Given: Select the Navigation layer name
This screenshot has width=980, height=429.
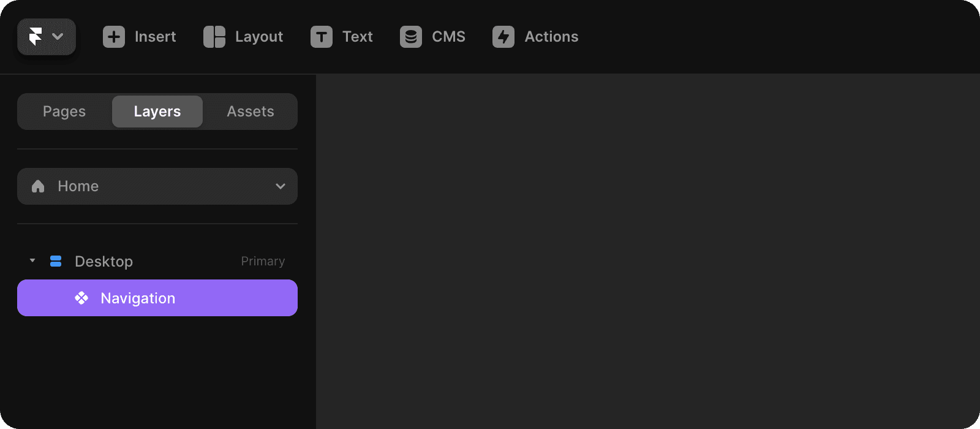Looking at the screenshot, I should click(x=138, y=298).
